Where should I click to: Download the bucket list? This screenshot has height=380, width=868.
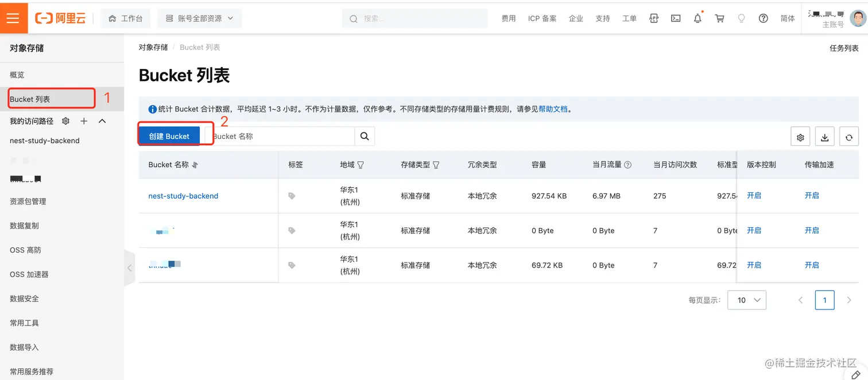point(824,137)
